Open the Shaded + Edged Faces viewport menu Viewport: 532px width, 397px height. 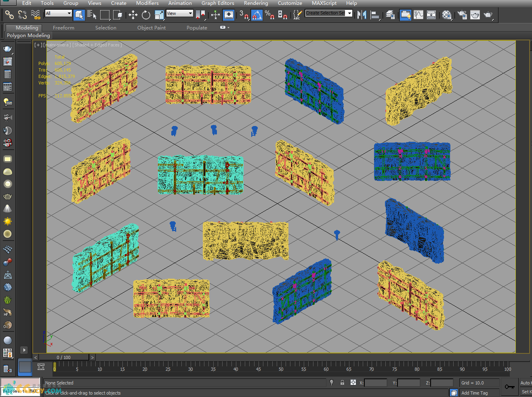coord(97,45)
